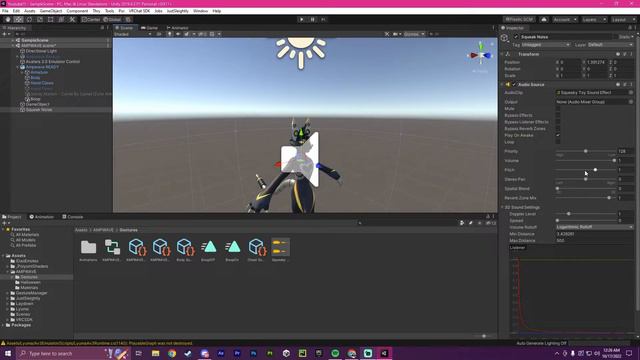
Task: Toggle Global handle rotation button
Action: coord(112,19)
